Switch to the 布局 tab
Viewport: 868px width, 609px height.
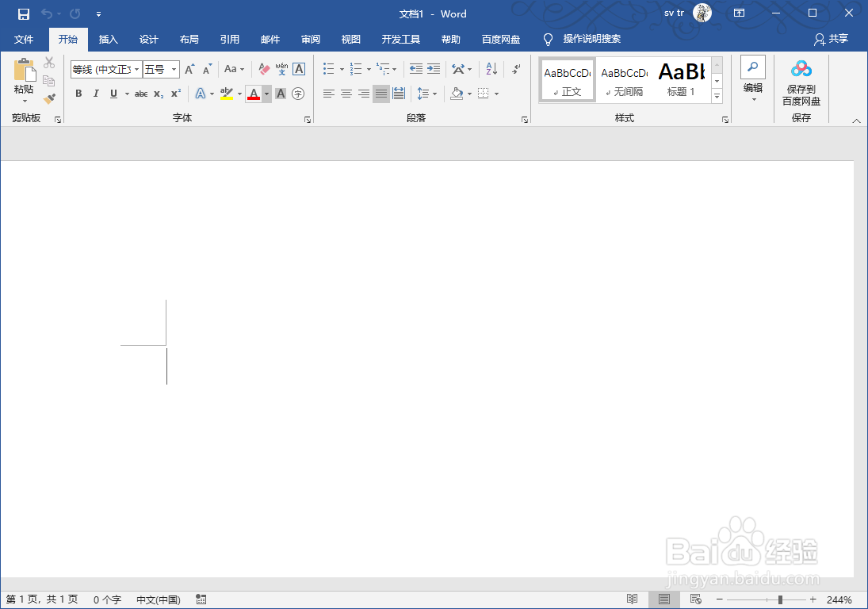tap(189, 40)
